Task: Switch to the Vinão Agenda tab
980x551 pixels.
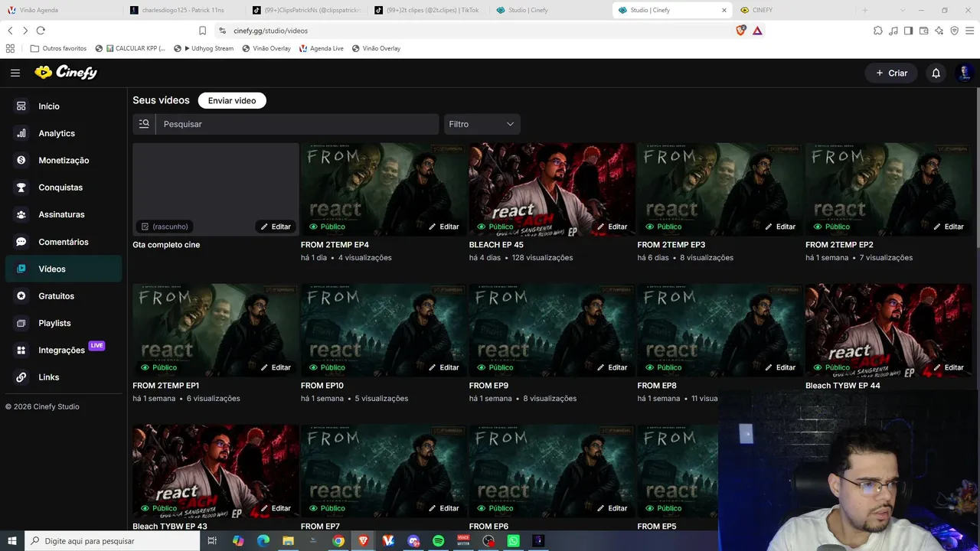Action: (61, 10)
